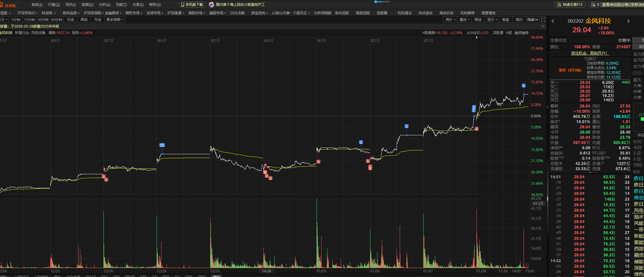Open the 高级选股 screener

click(x=363, y=13)
